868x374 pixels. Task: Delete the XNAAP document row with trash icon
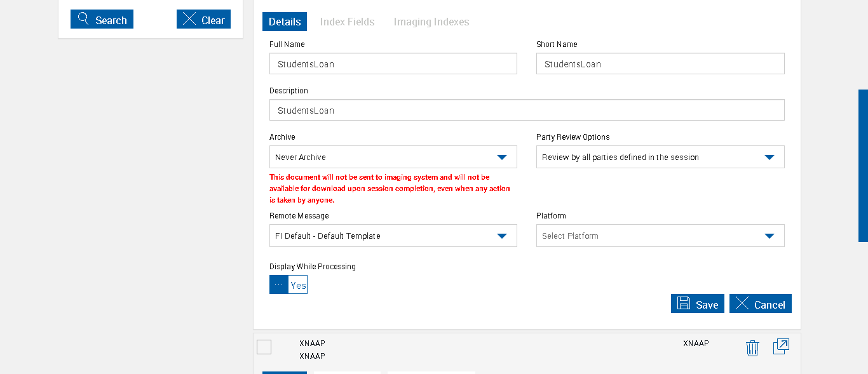(752, 348)
